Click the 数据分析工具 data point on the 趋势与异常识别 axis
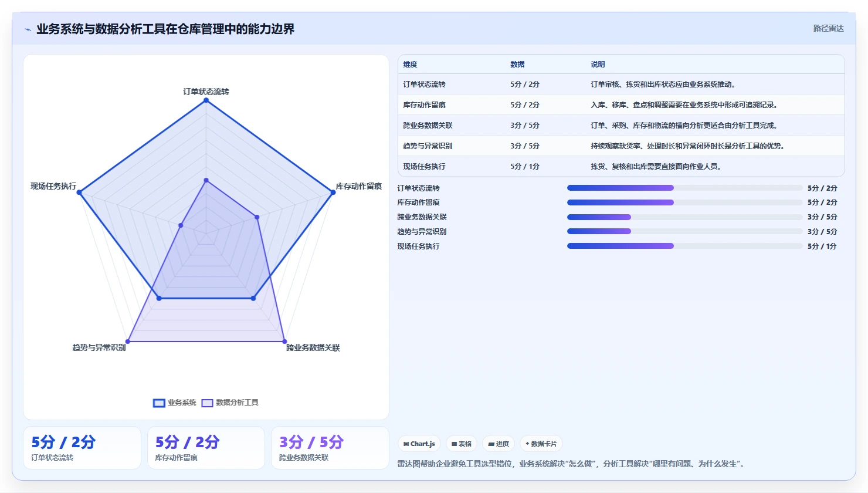 tap(128, 342)
